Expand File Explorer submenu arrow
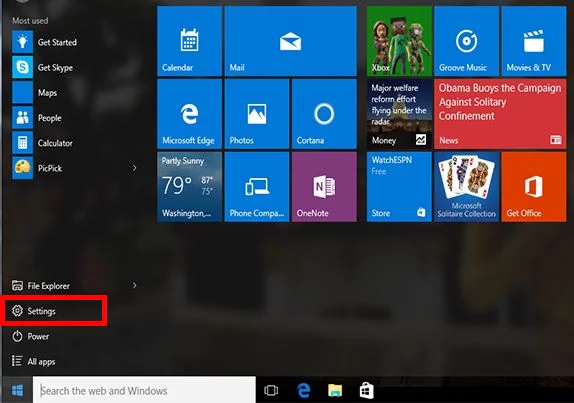Screen dimensions: 574x403 pos(134,286)
